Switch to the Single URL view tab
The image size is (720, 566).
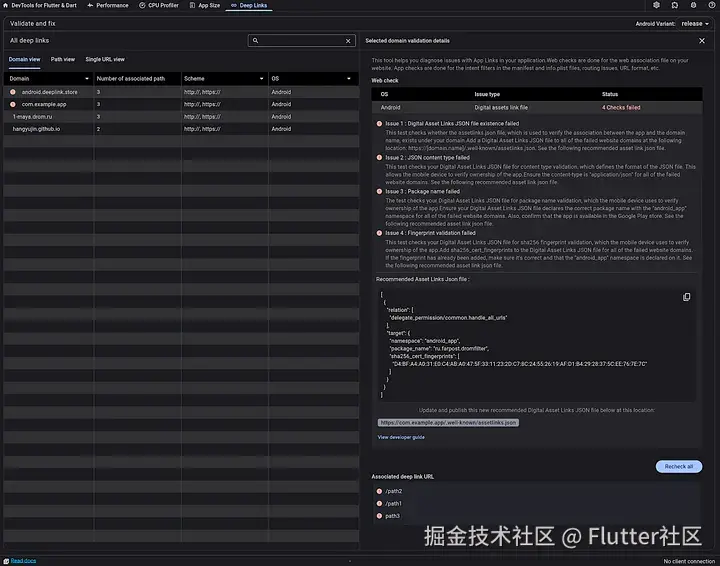(x=105, y=59)
